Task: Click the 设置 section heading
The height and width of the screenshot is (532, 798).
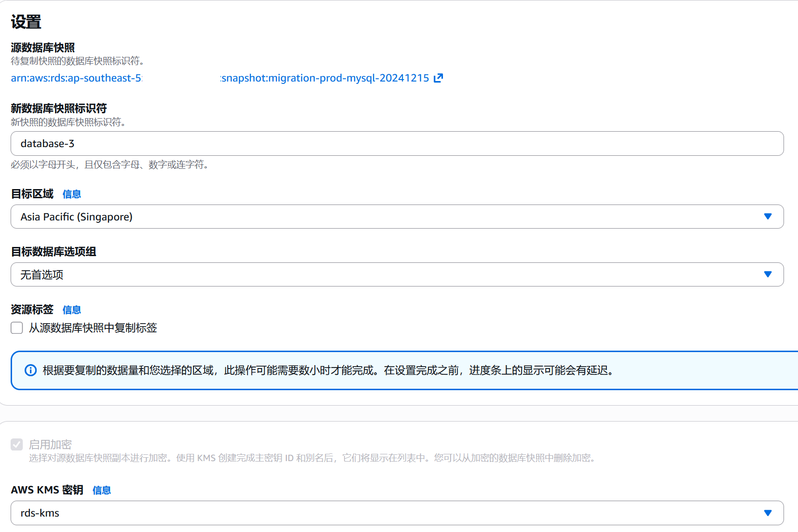Action: coord(26,22)
